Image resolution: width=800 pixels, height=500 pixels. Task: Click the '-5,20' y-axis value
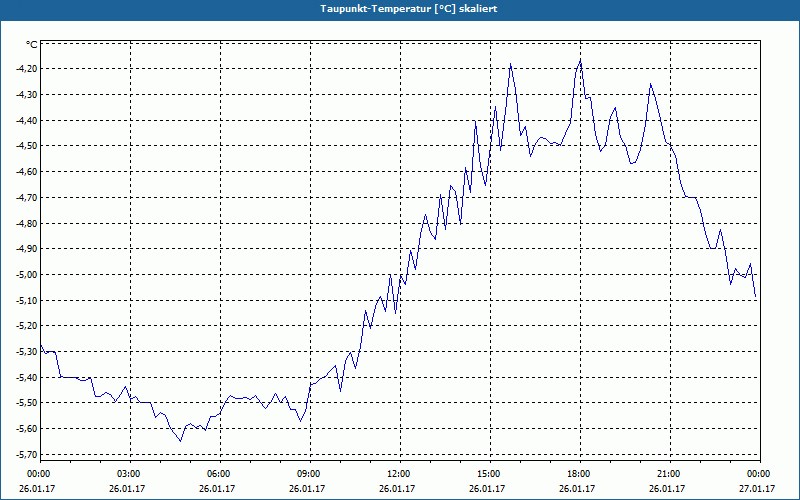pos(28,326)
